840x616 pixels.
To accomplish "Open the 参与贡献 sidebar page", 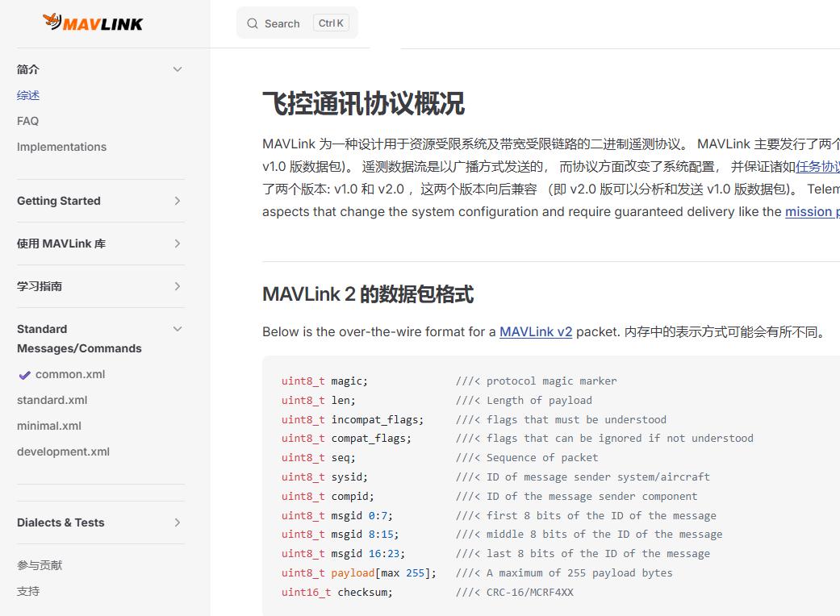I will (40, 565).
